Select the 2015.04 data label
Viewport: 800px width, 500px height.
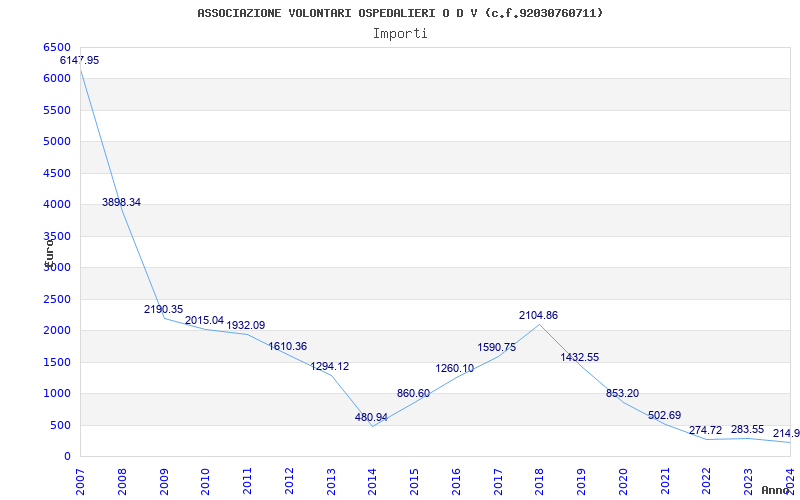204,320
